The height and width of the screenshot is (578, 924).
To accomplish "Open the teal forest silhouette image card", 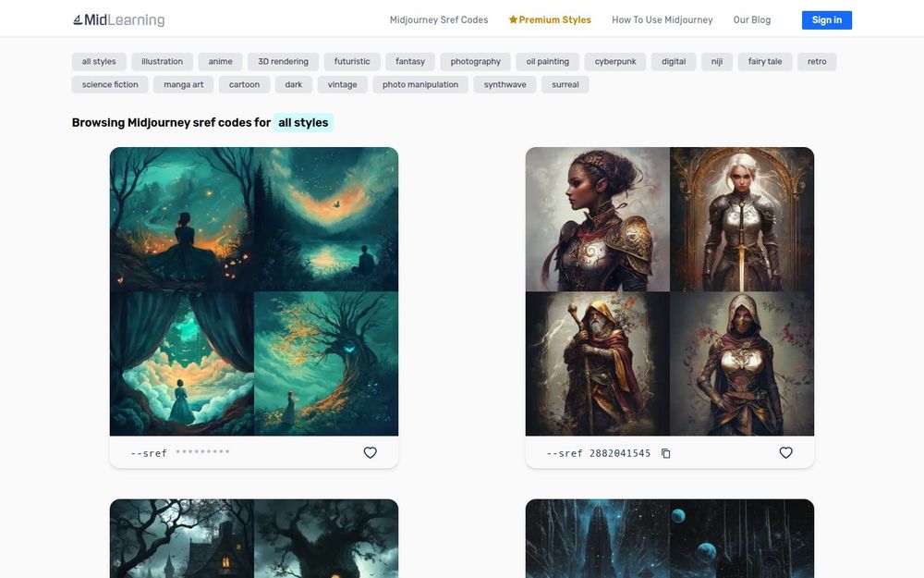I will point(254,291).
